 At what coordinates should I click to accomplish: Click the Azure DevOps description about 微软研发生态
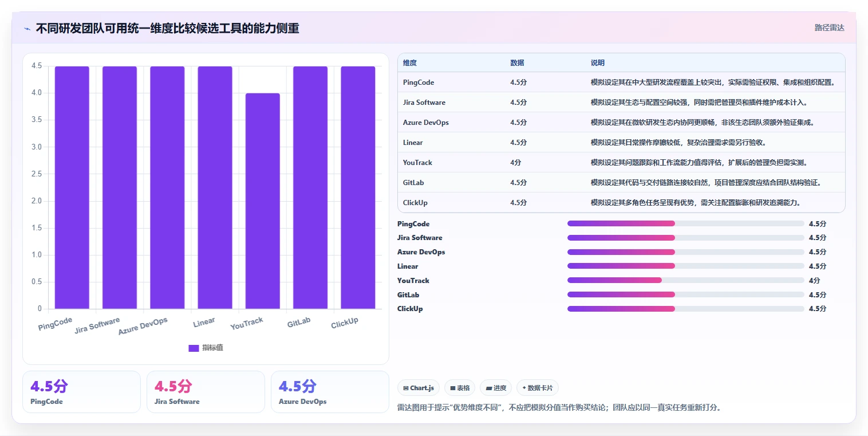click(703, 123)
